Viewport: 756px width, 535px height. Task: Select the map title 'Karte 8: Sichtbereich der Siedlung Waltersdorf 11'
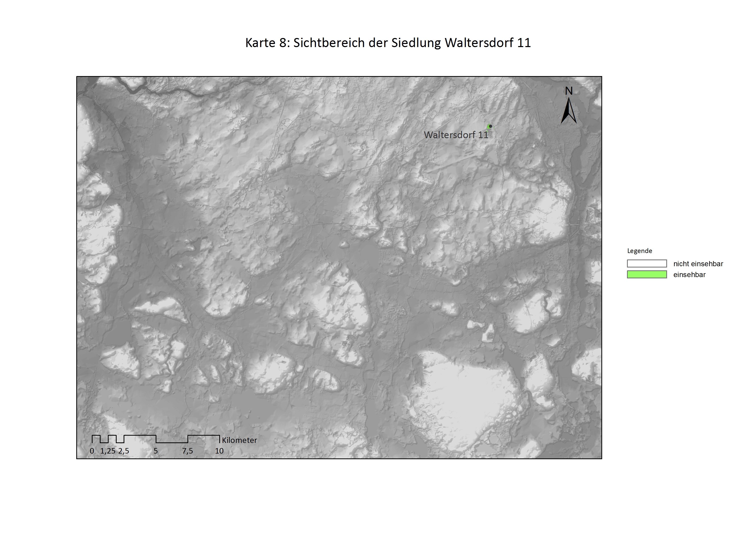388,43
